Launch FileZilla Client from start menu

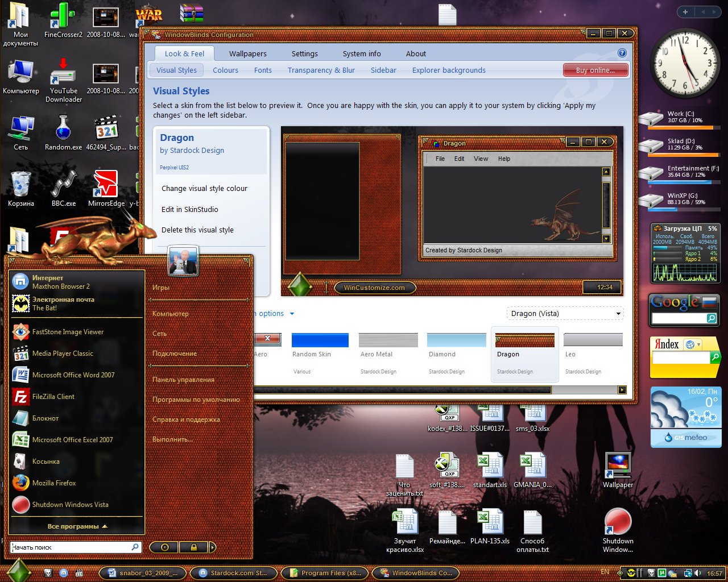[77, 396]
